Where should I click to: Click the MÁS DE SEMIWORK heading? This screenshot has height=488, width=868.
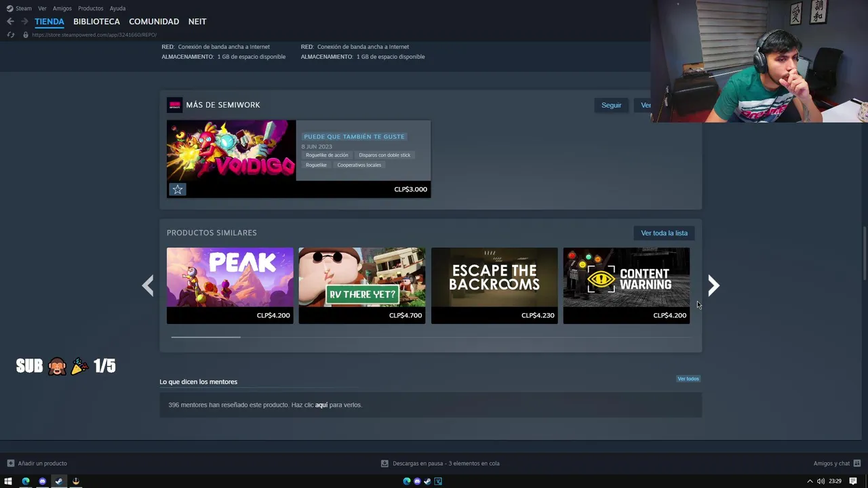tap(223, 105)
